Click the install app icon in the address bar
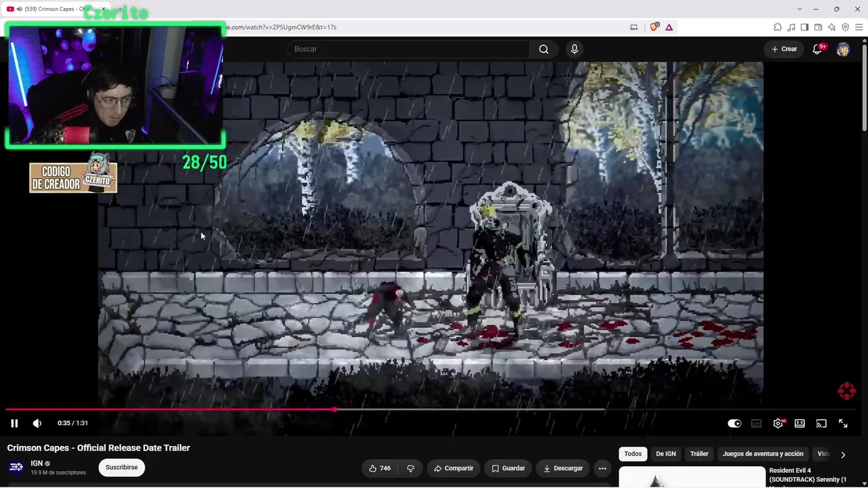The image size is (868, 488). coord(634,27)
